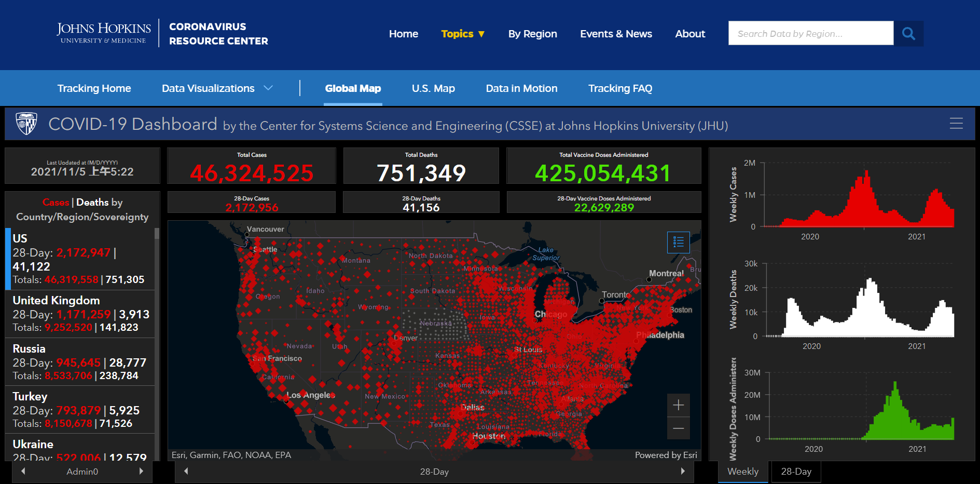Click San Francisco label on the map
This screenshot has width=980, height=484.
pos(277,358)
